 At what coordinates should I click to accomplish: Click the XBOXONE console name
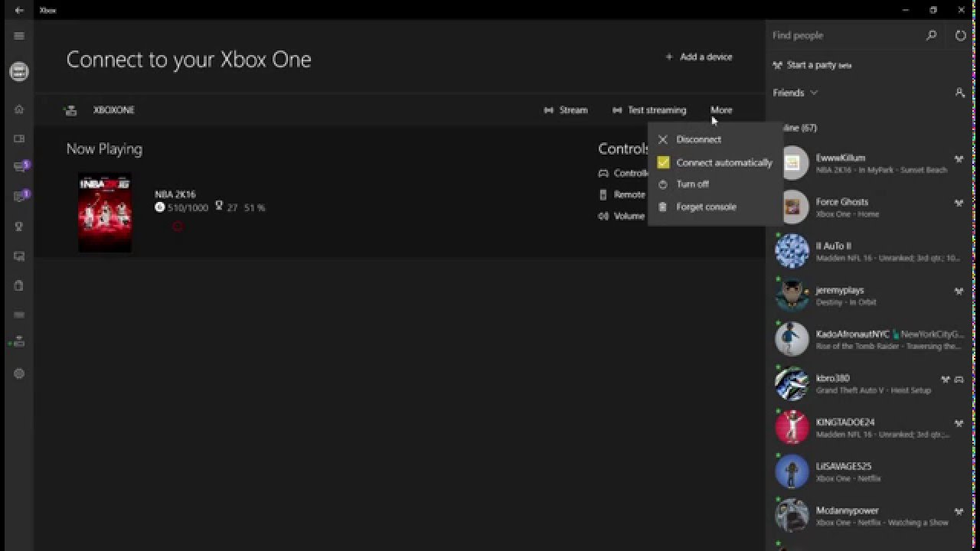pyautogui.click(x=114, y=110)
